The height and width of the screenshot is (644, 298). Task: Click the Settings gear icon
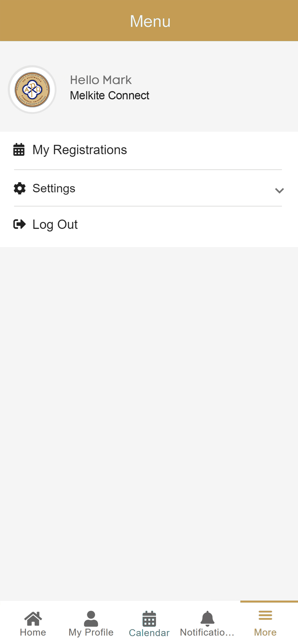(x=20, y=188)
